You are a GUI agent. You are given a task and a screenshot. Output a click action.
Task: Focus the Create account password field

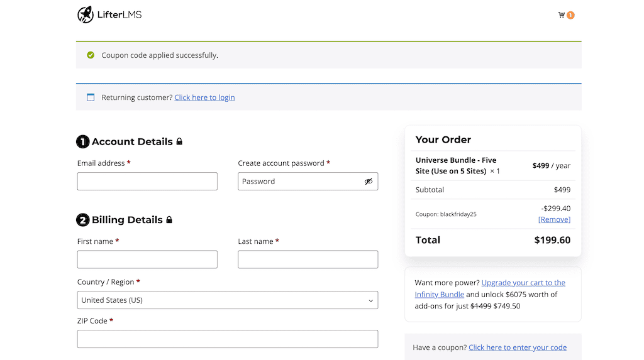pyautogui.click(x=308, y=182)
